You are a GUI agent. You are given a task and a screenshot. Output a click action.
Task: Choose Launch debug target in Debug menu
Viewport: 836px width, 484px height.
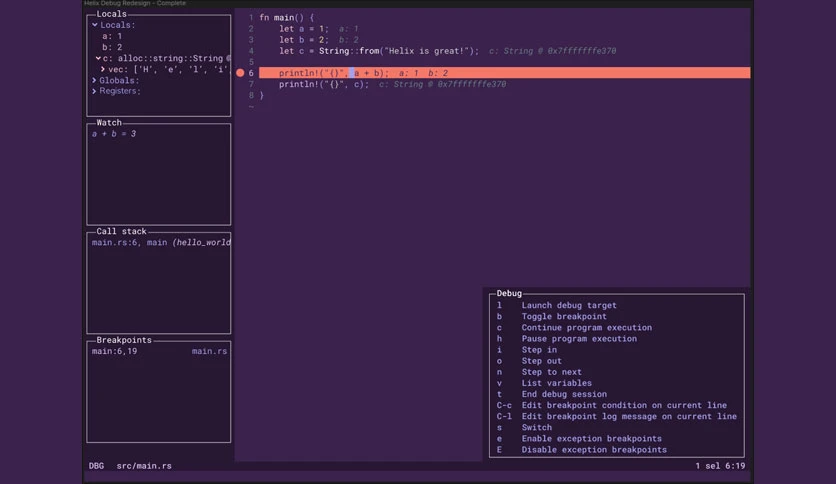[569, 305]
